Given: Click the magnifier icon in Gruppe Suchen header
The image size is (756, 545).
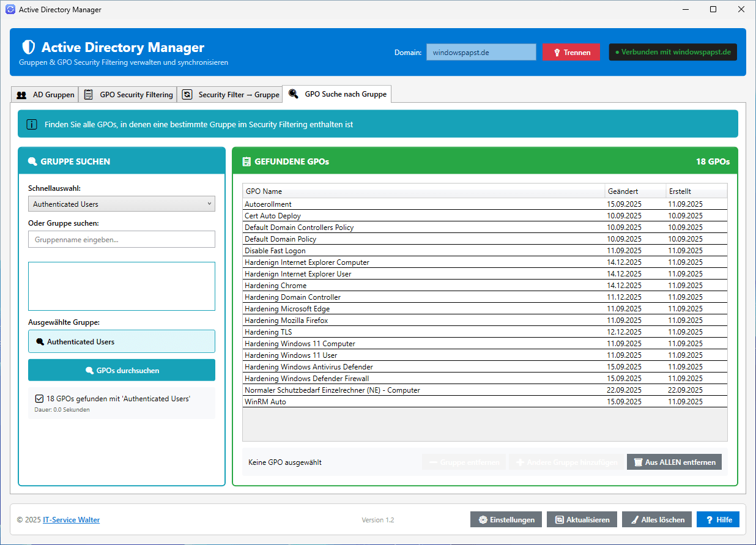Looking at the screenshot, I should [x=32, y=162].
